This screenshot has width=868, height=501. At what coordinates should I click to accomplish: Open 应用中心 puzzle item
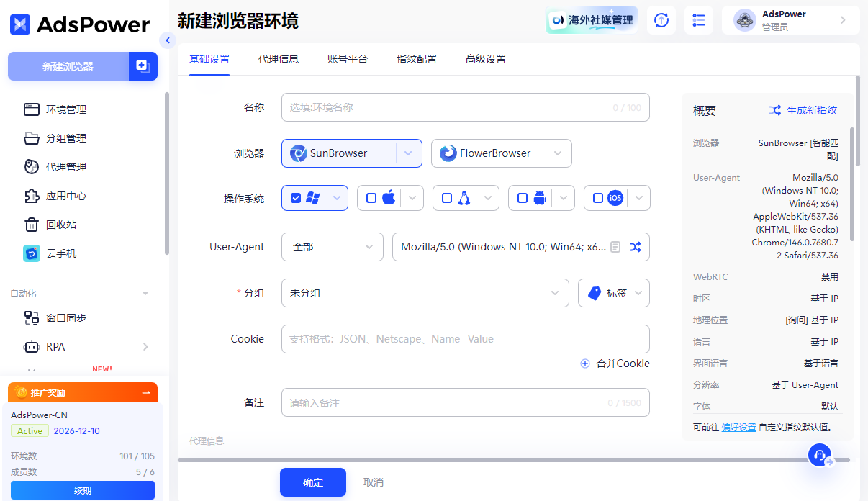pyautogui.click(x=66, y=196)
